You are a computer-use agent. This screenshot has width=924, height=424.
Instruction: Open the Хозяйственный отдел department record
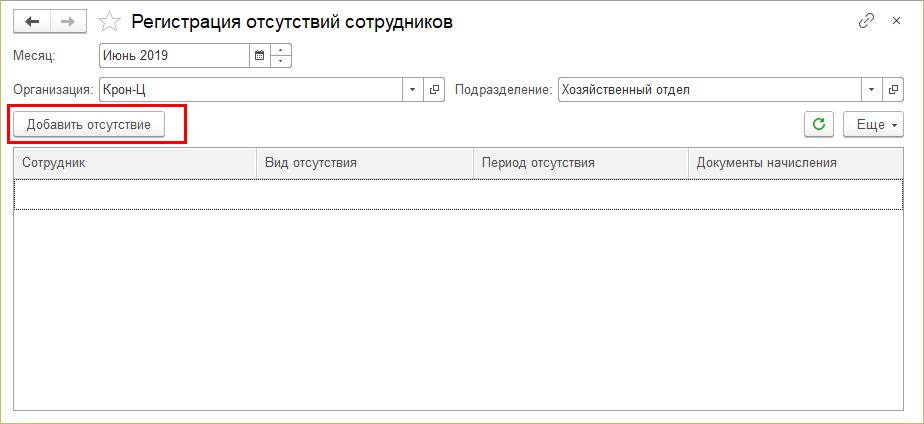click(893, 89)
